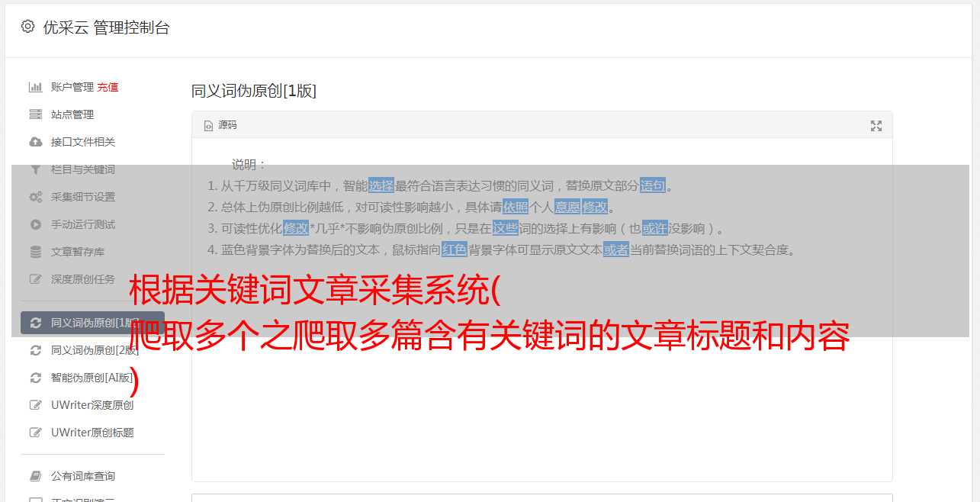Click the 接口文件相关 cloud upload icon
This screenshot has height=502, width=980.
(x=35, y=142)
